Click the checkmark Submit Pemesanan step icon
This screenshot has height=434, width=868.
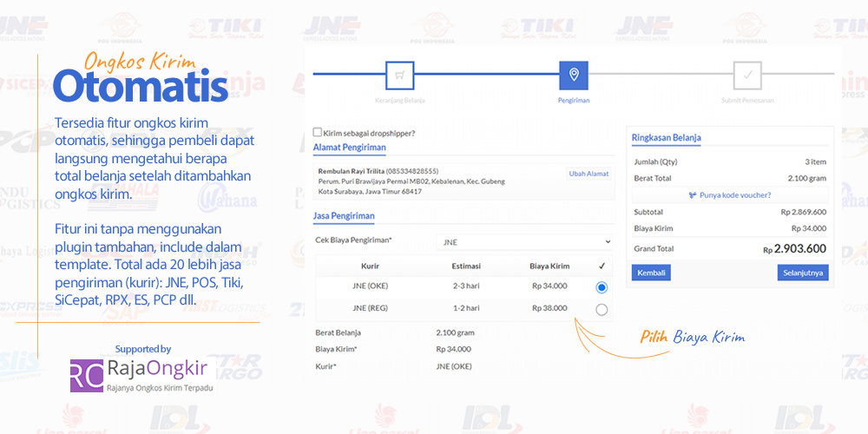(x=747, y=76)
